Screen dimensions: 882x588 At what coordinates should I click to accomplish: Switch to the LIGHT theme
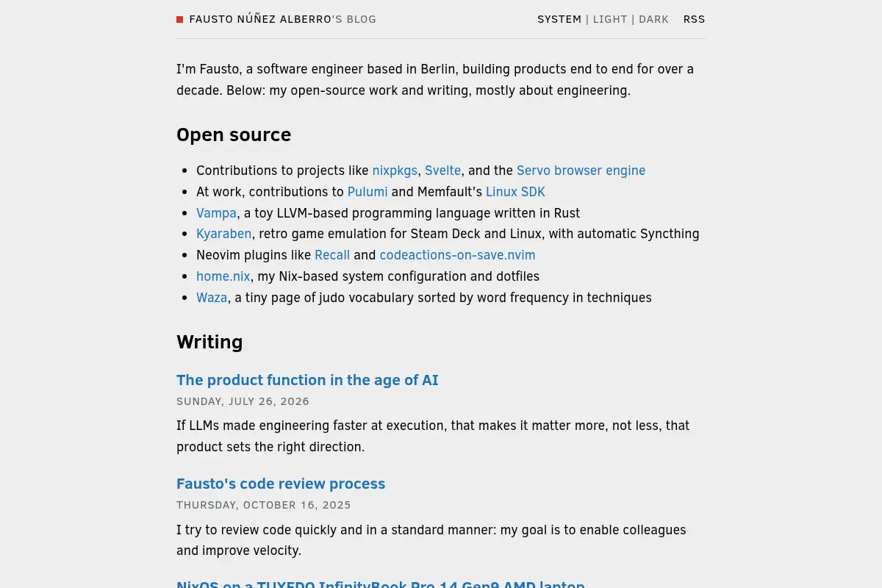[610, 20]
